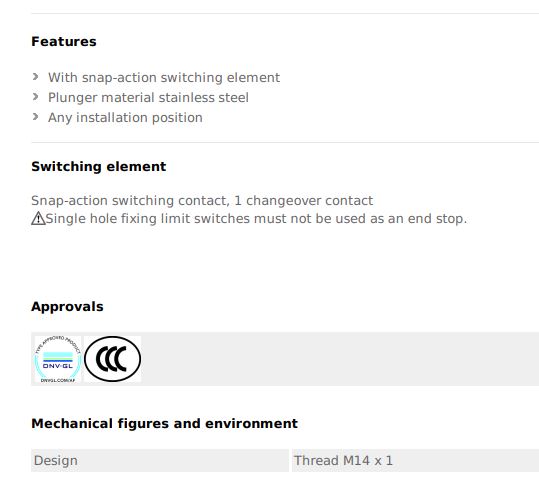Click the Switching element heading
This screenshot has height=493, width=539.
99,167
